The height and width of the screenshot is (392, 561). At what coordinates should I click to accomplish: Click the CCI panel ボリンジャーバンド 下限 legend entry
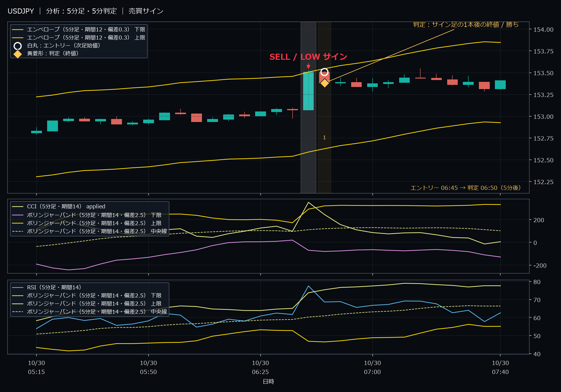(x=87, y=215)
